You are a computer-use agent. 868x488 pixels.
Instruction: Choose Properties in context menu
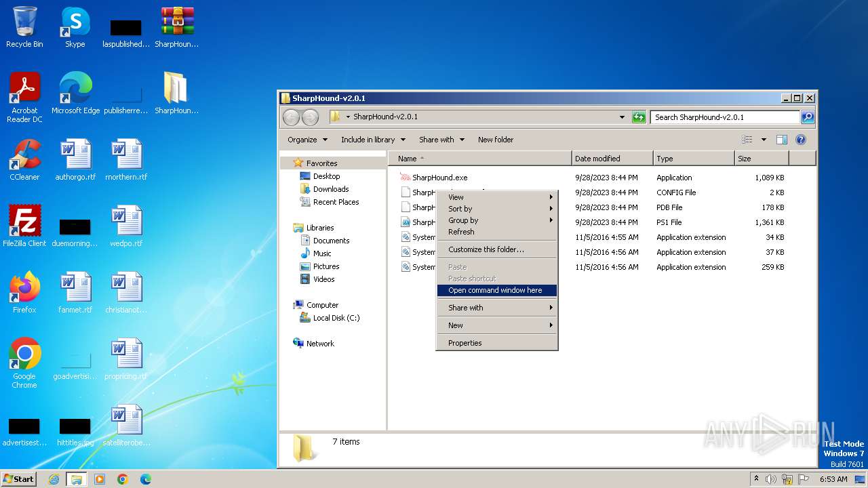pyautogui.click(x=496, y=343)
